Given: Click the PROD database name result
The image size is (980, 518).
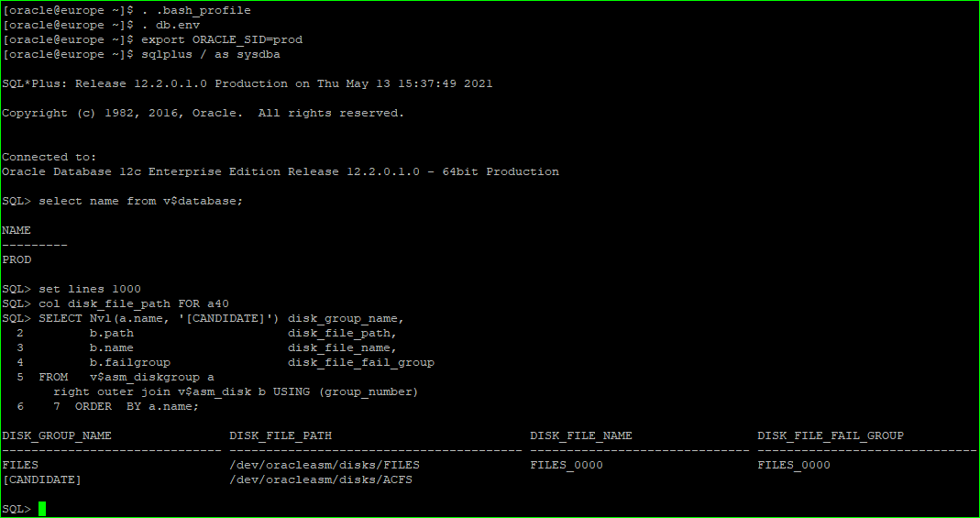Looking at the screenshot, I should pyautogui.click(x=17, y=259).
